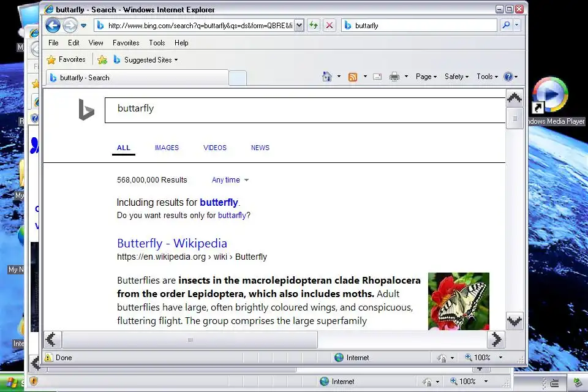Image resolution: width=588 pixels, height=392 pixels.
Task: Open the View menu
Action: tap(96, 43)
